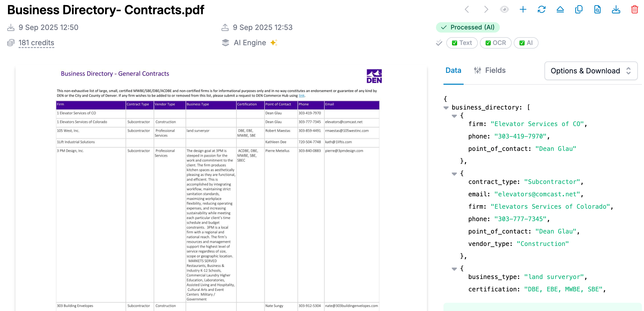Switch to the Fields tab
The image size is (644, 311).
pos(490,71)
